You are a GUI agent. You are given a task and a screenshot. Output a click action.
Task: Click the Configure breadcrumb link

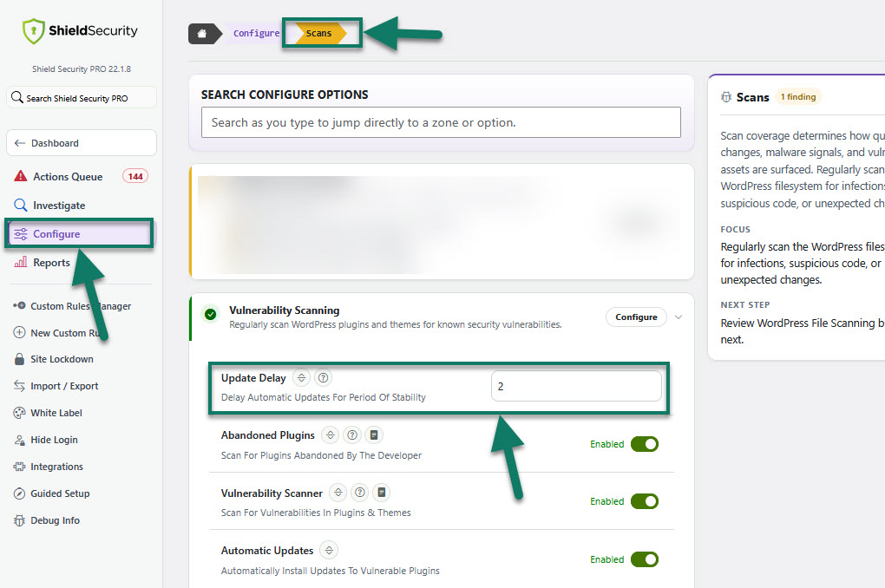point(256,33)
